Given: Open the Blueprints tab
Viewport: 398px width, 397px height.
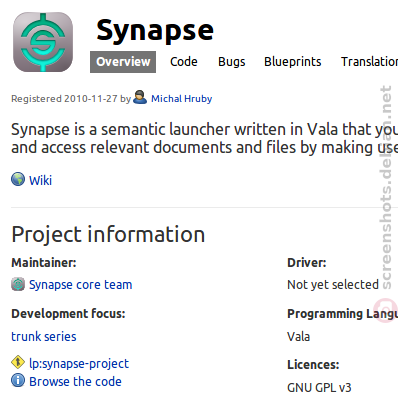Looking at the screenshot, I should [x=293, y=62].
